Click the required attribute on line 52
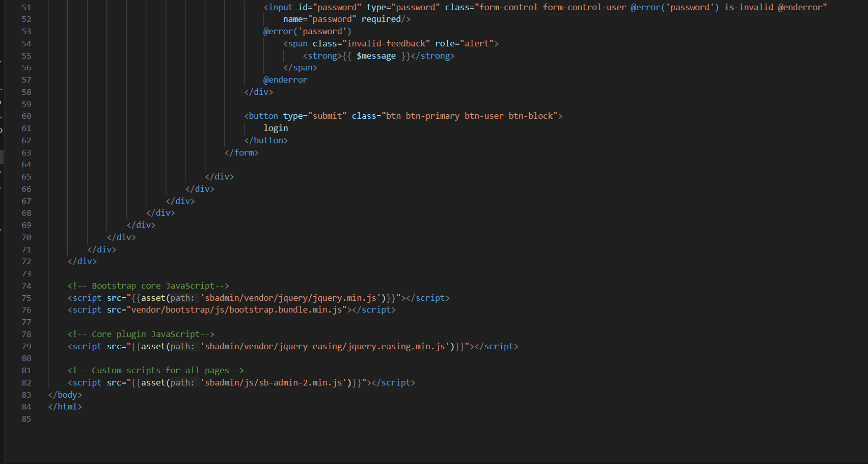The height and width of the screenshot is (464, 868). tap(381, 19)
